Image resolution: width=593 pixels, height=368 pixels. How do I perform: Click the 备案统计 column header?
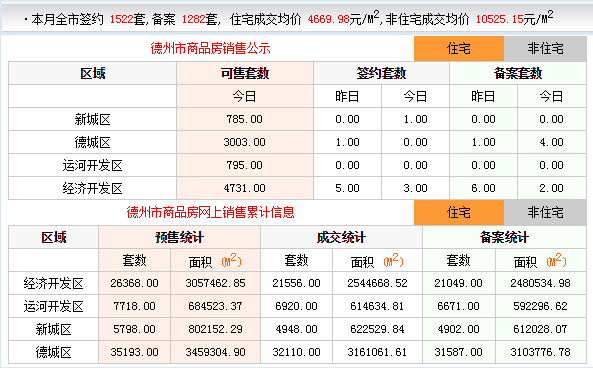(x=504, y=238)
